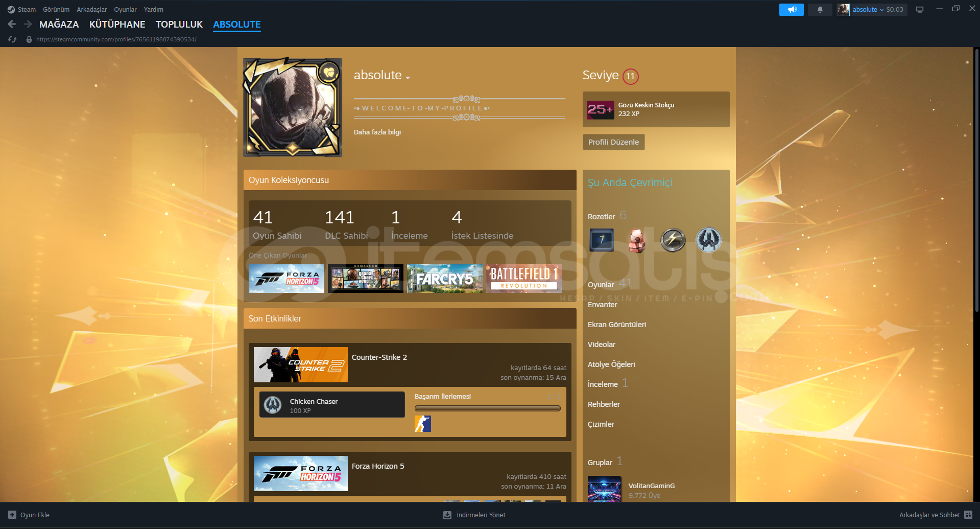Open the Counter-Strike 2 achievement icon

click(x=423, y=424)
